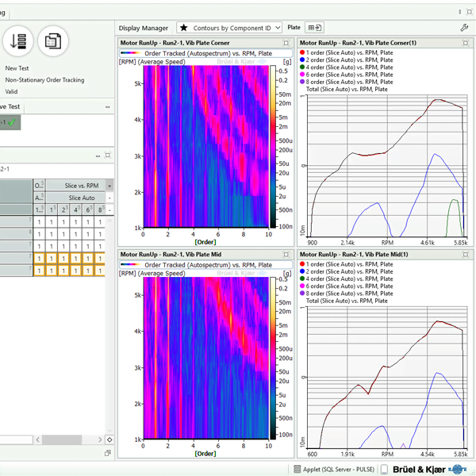The image size is (476, 476).
Task: Click the Non-Stationary Order Tracking label
Action: point(44,80)
